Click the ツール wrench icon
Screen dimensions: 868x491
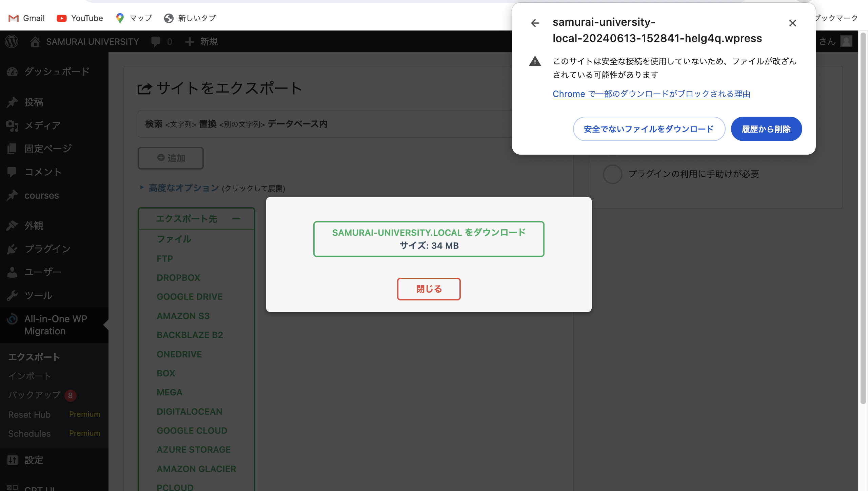pyautogui.click(x=12, y=295)
